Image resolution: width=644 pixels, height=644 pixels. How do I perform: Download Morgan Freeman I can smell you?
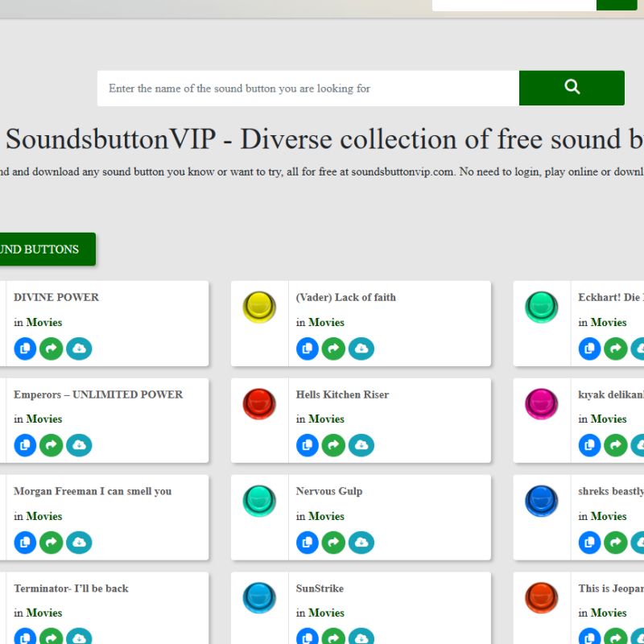79,543
